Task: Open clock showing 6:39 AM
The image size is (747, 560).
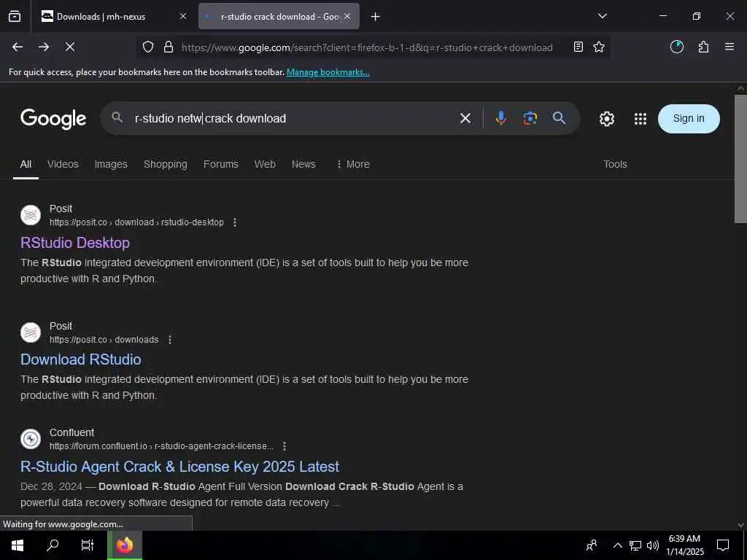Action: point(684,545)
